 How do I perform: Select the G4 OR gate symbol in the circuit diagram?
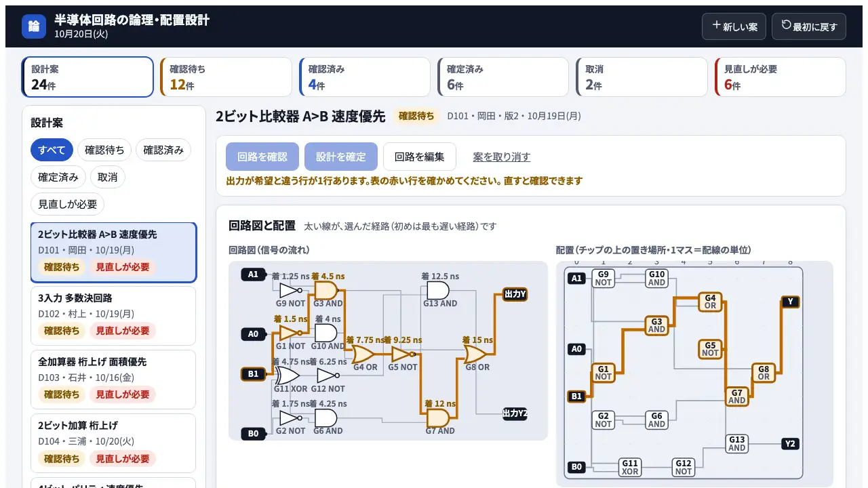coord(364,354)
